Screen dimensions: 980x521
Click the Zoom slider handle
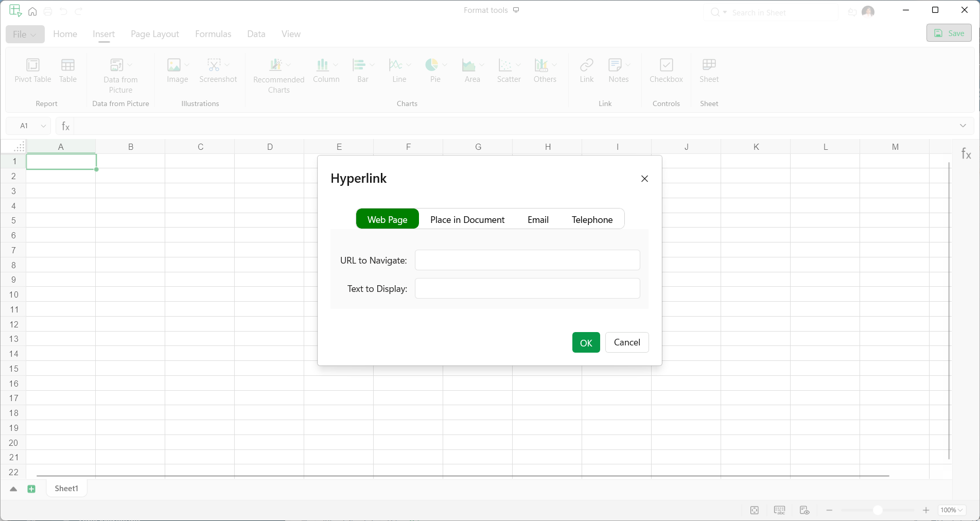tap(878, 510)
